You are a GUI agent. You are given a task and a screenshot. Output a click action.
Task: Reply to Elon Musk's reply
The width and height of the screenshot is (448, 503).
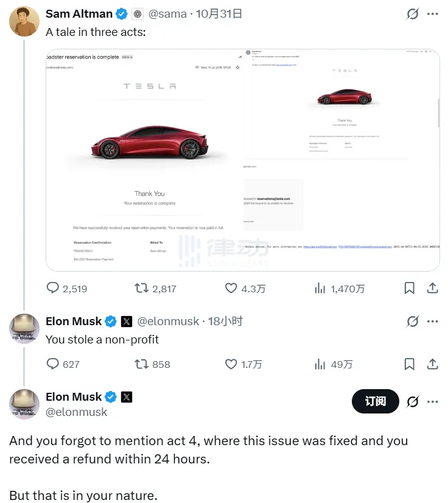pos(53,364)
